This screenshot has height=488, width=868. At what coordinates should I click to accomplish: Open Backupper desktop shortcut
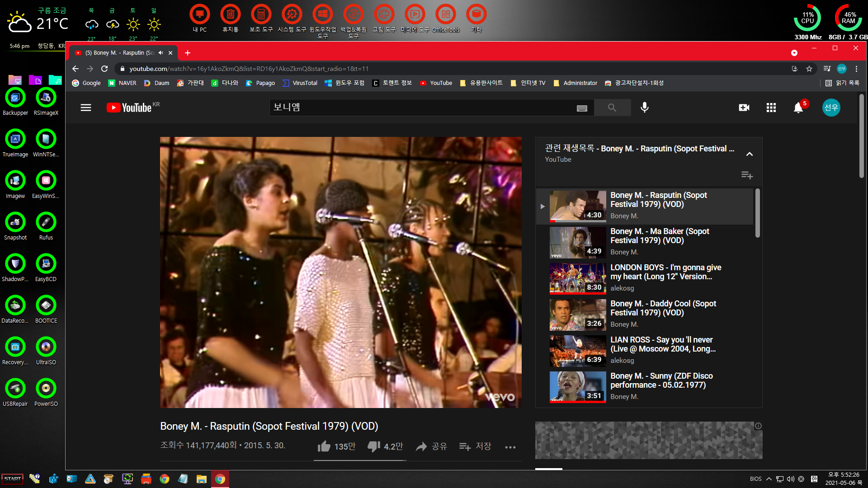(x=15, y=102)
